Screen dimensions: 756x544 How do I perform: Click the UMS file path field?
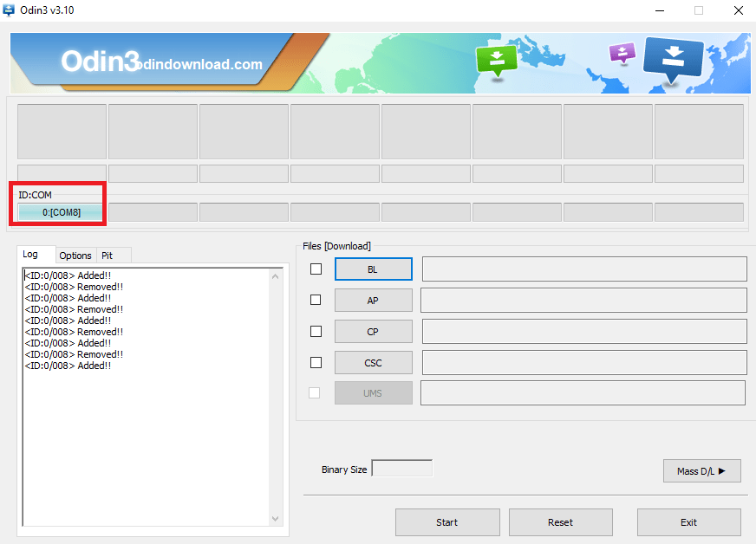[583, 393]
